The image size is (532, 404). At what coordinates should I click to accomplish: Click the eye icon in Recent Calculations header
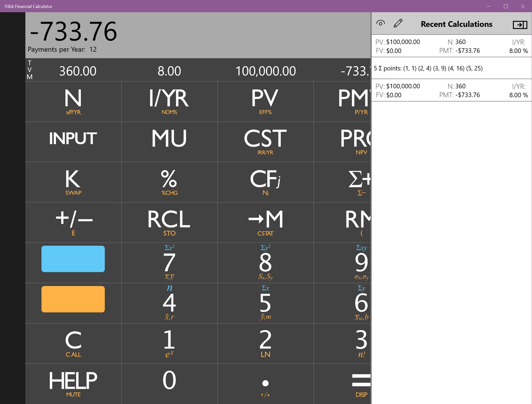point(380,23)
